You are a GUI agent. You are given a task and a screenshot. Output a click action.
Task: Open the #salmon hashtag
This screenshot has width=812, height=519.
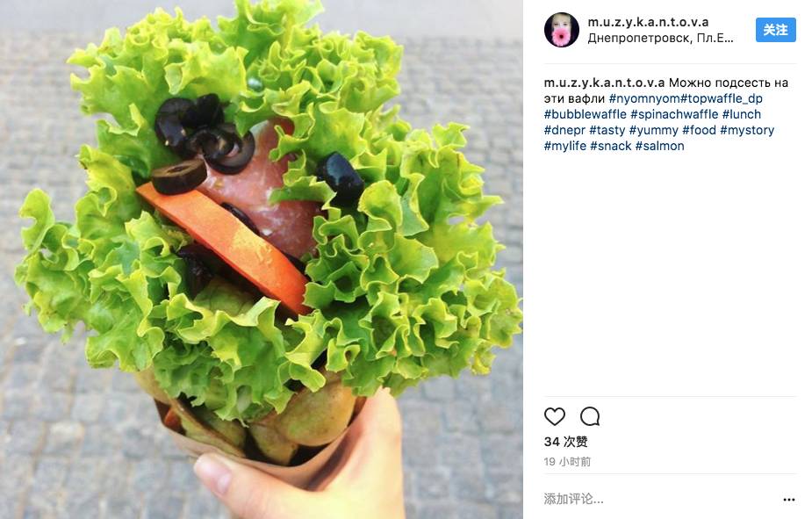point(660,146)
